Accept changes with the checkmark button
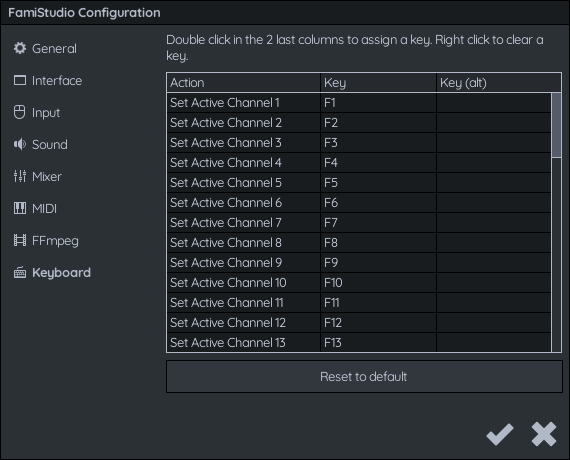The width and height of the screenshot is (570, 460). click(x=500, y=434)
